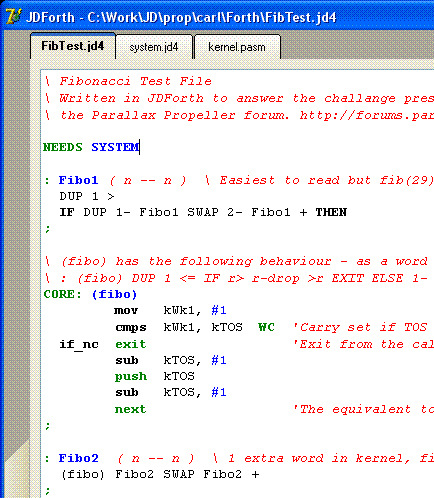Switch to the FibTest.jd4 tab
The width and height of the screenshot is (434, 498).
pos(73,46)
